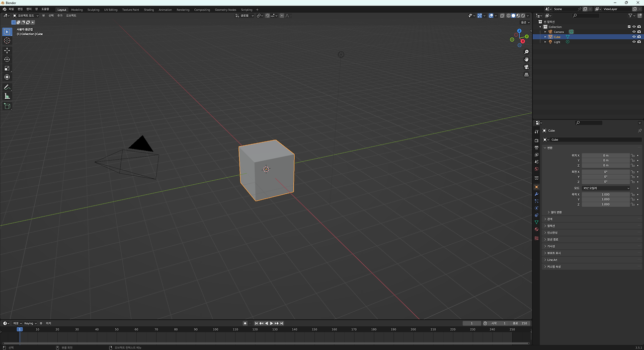This screenshot has height=350, width=644.
Task: Open the Material properties tab (sphere icon)
Action: pyautogui.click(x=536, y=229)
